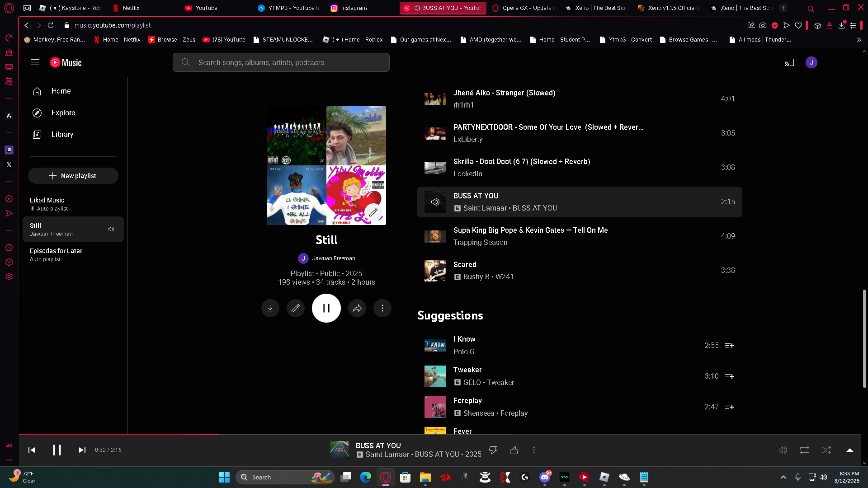Image resolution: width=868 pixels, height=488 pixels.
Task: Pause the song in bottom player bar
Action: tap(57, 450)
